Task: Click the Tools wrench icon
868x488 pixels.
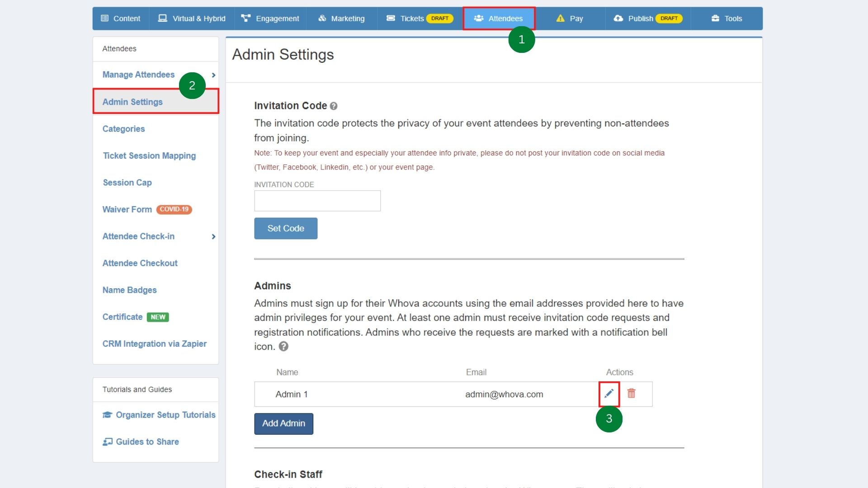Action: coord(716,19)
